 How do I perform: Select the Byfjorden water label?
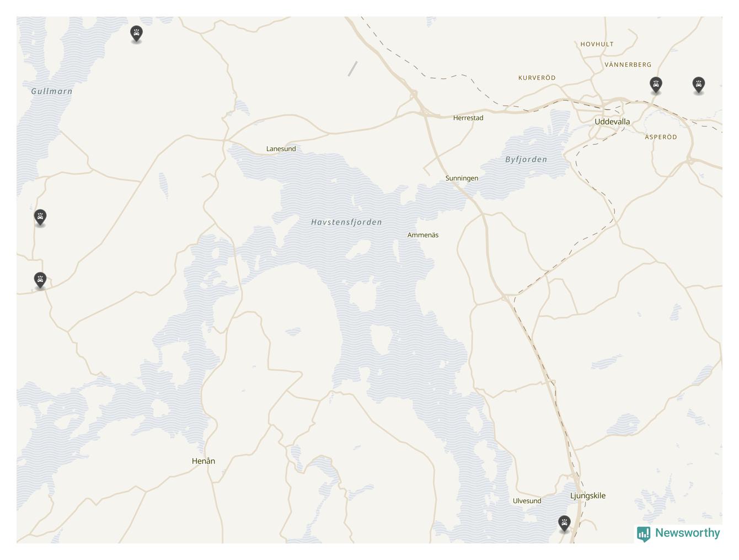pyautogui.click(x=526, y=159)
